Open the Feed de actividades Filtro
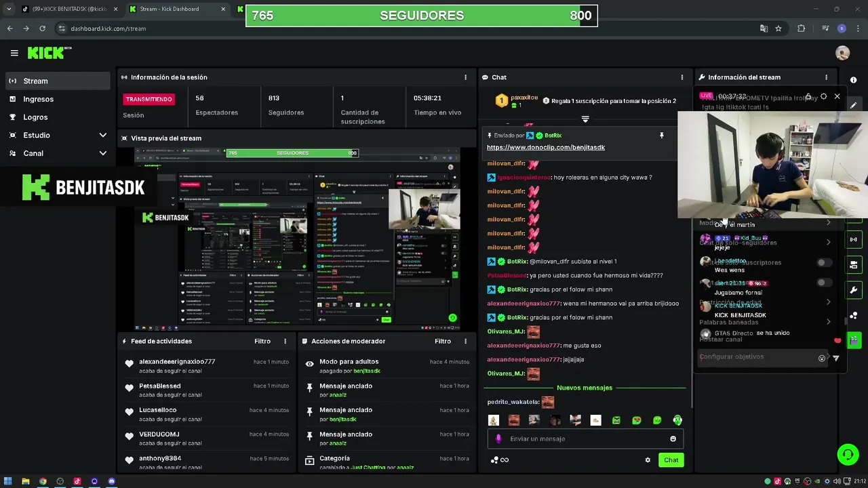Image resolution: width=868 pixels, height=488 pixels. point(262,341)
